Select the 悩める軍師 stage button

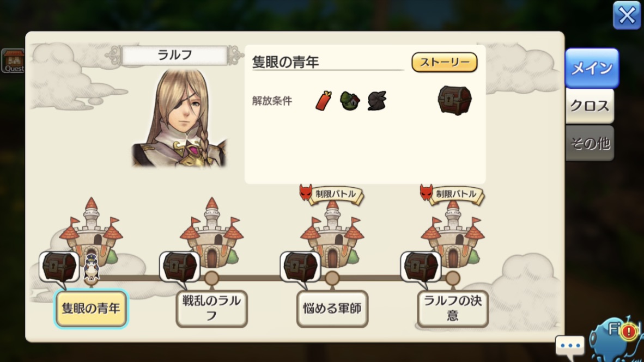pyautogui.click(x=332, y=309)
